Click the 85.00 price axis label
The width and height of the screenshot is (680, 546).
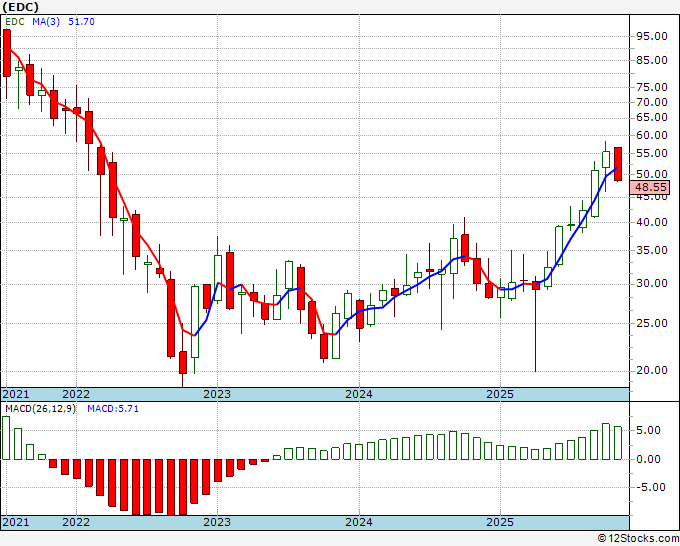651,60
